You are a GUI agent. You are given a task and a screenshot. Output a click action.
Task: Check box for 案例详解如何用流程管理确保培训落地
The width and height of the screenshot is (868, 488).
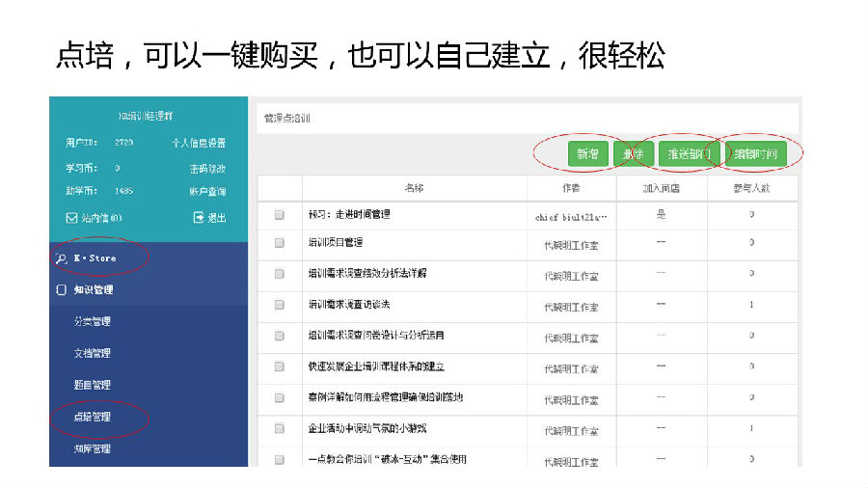point(280,397)
